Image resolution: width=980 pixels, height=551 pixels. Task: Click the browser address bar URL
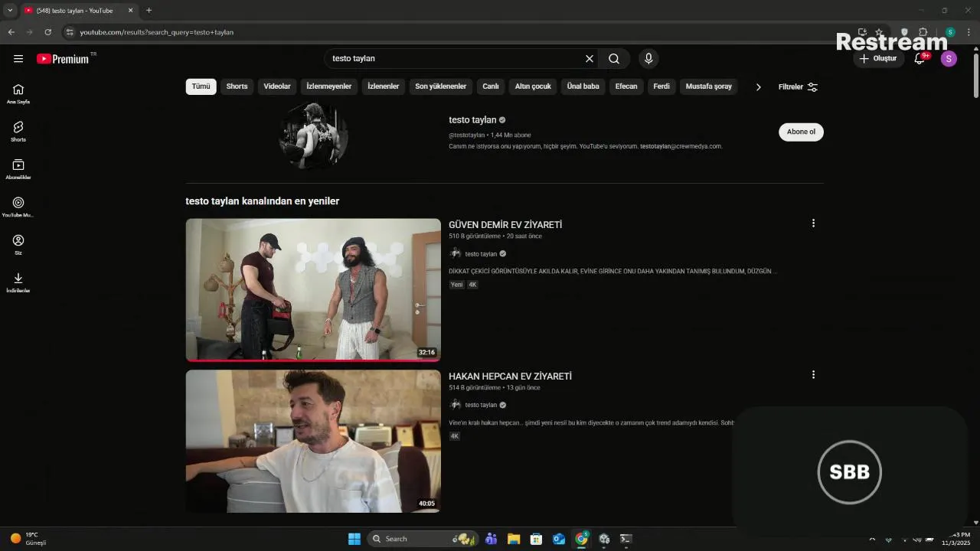(157, 32)
